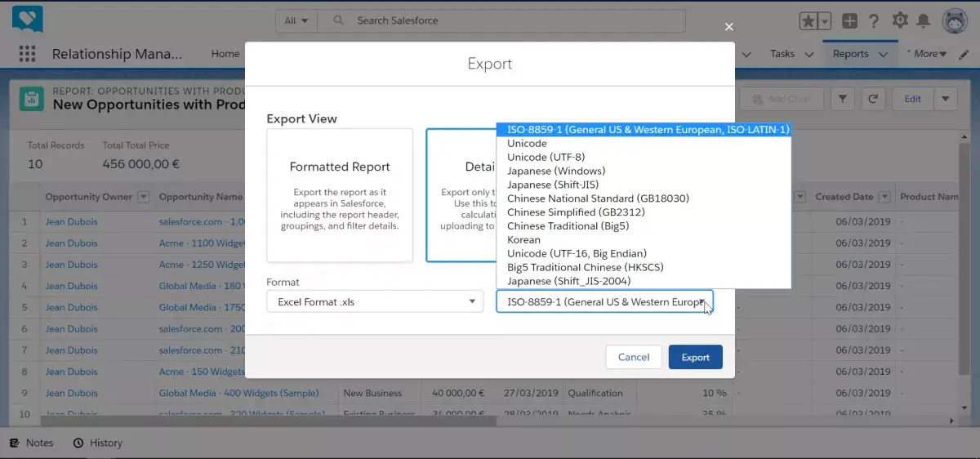Collapse the ISO-8859-1 encoding combo box
980x459 pixels.
(x=604, y=301)
